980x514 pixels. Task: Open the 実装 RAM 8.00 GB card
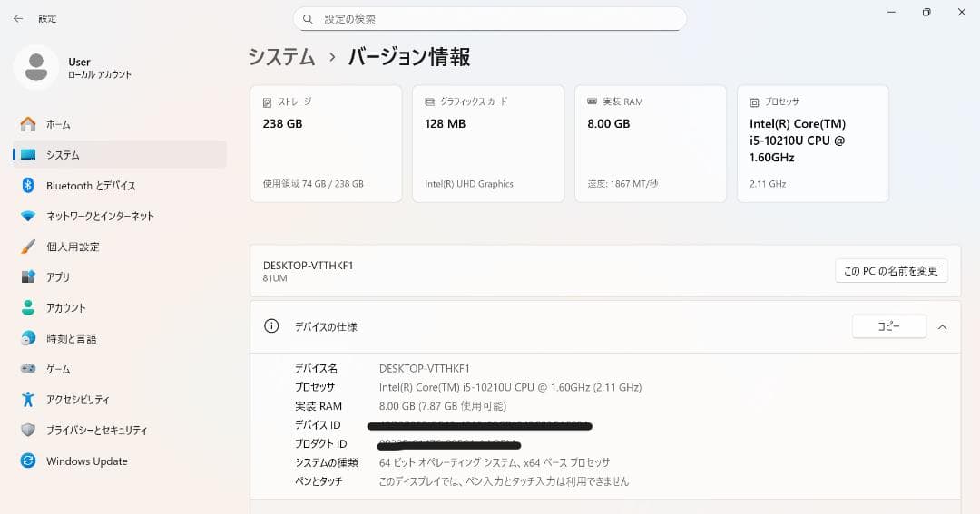(651, 143)
